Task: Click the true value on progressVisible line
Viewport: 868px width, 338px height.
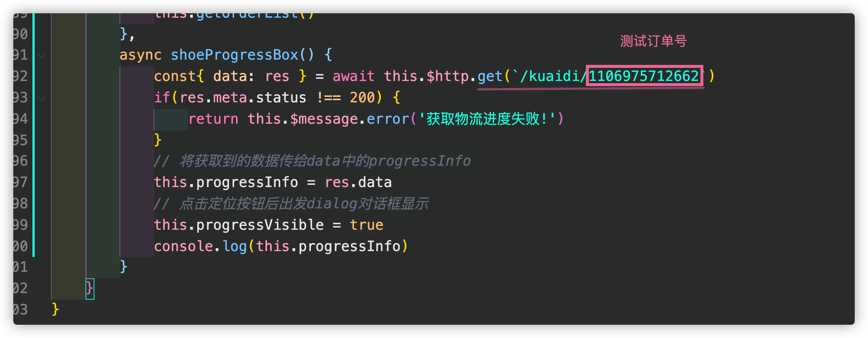Action: 367,225
